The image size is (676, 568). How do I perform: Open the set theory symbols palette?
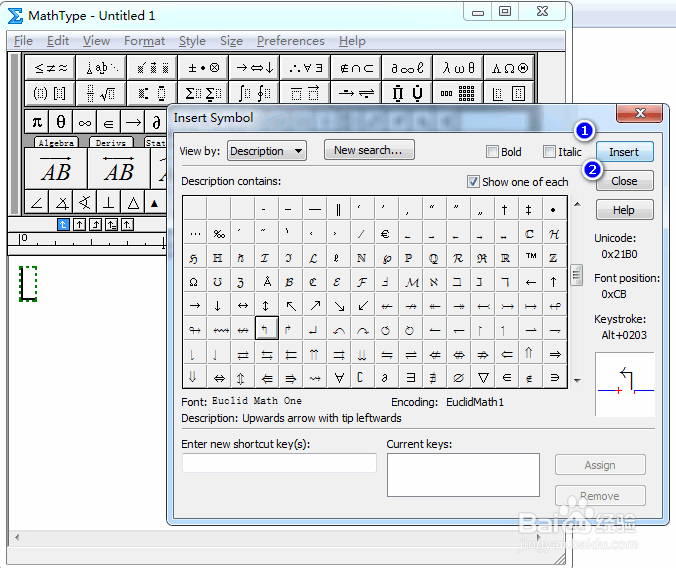click(356, 68)
